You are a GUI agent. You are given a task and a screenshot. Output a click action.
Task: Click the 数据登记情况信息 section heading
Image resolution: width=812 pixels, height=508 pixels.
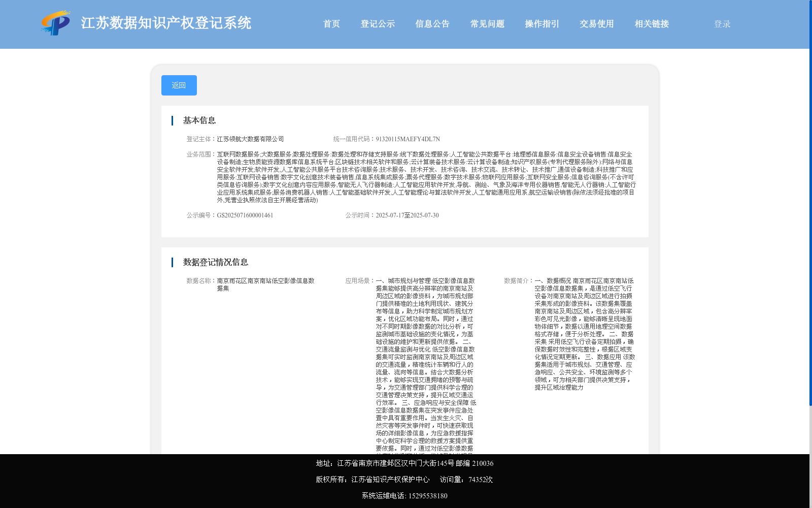pos(216,262)
